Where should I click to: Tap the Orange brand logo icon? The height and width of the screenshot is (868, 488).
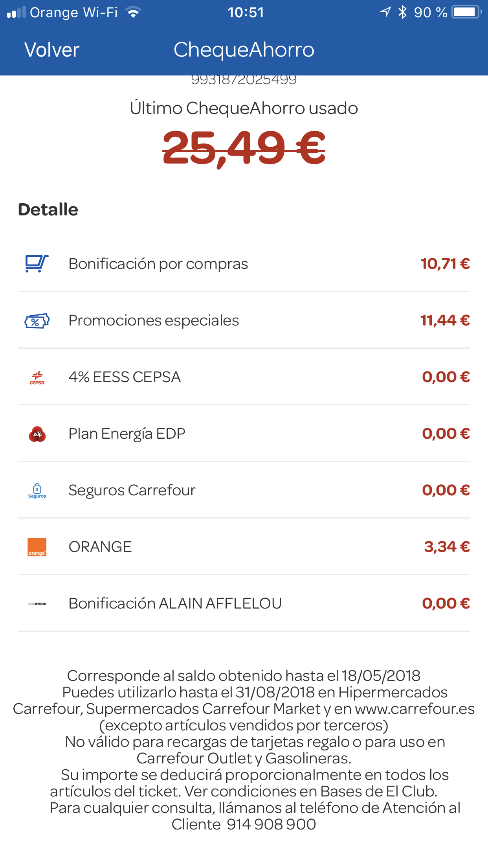pos(37,547)
